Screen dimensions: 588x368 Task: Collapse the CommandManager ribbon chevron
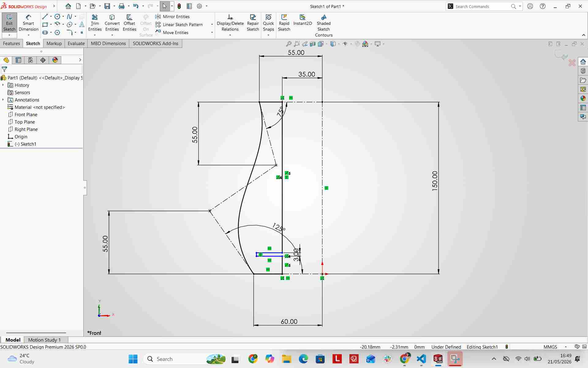(583, 35)
